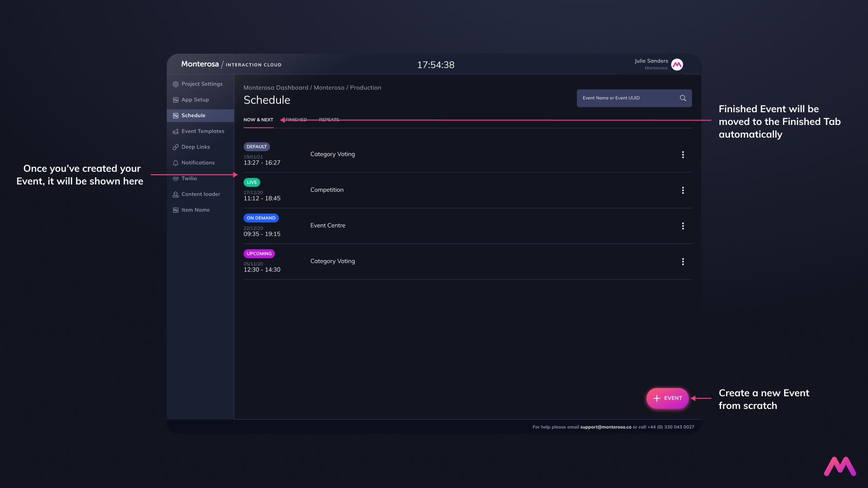Open Category Voting event dated 05/11/20
Viewport: 868px width, 488px height.
tap(333, 262)
